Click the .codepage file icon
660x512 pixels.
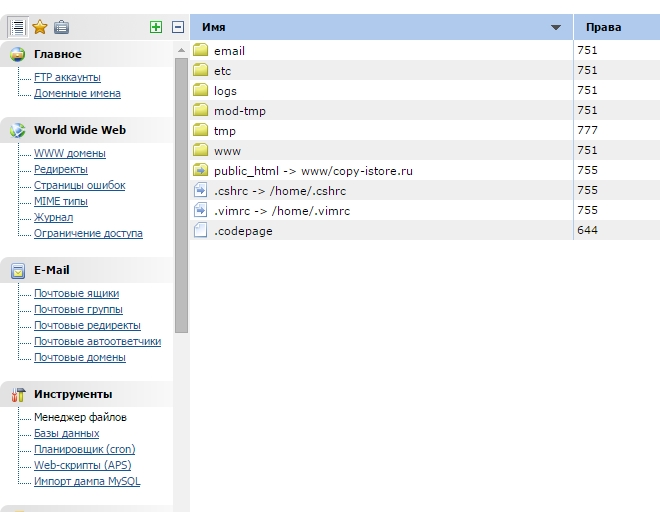coord(200,230)
